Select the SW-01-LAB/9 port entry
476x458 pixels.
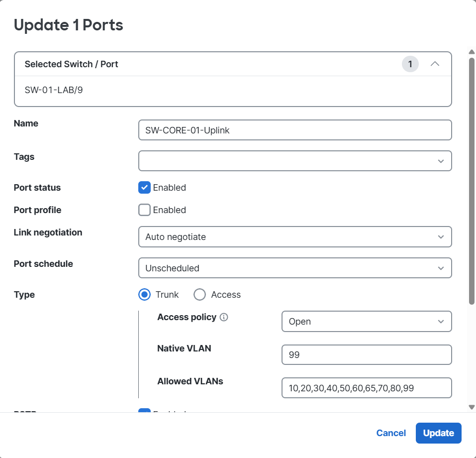pyautogui.click(x=53, y=90)
